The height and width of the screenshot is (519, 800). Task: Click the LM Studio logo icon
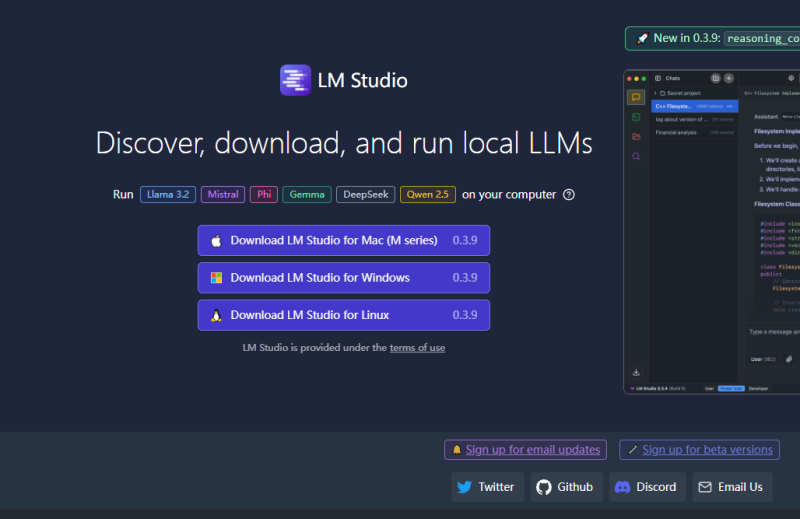(x=296, y=81)
